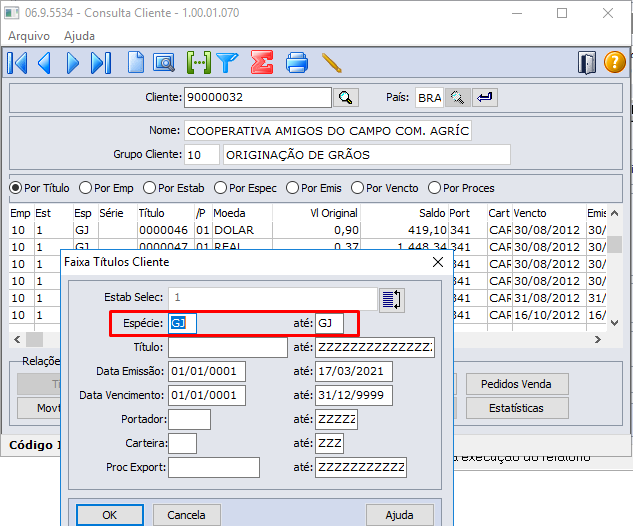Select the Por Título radio option
Image resolution: width=633 pixels, height=526 pixels.
tap(40, 188)
